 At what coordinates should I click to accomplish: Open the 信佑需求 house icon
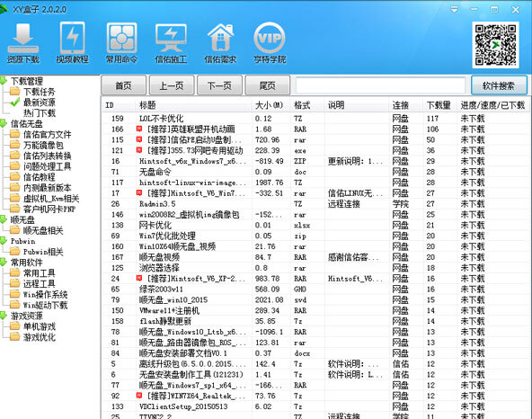(220, 43)
